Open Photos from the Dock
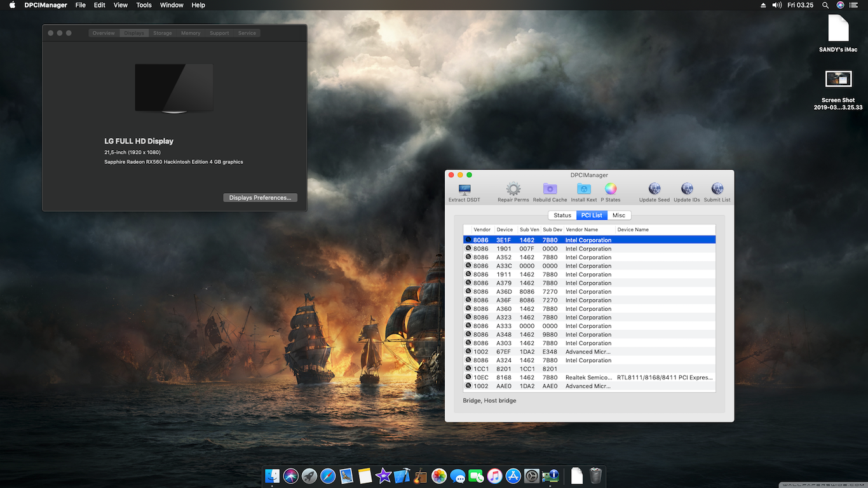This screenshot has width=868, height=488. point(439,476)
